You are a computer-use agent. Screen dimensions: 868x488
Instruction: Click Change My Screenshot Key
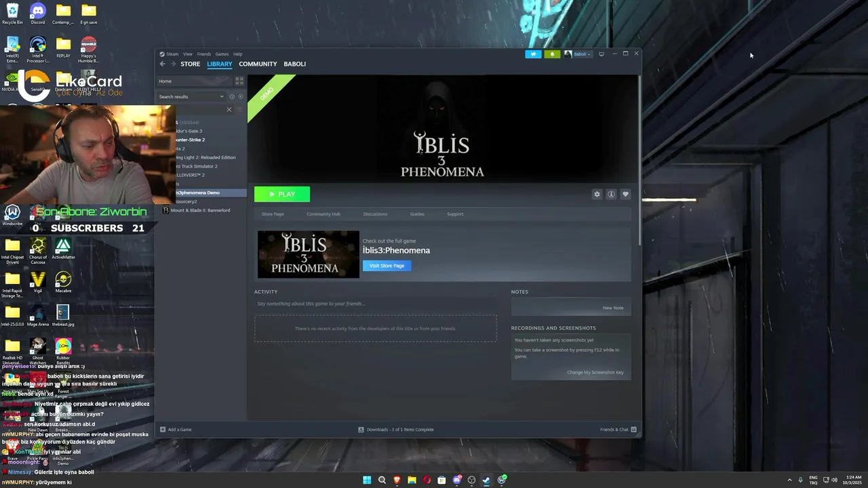click(x=595, y=372)
